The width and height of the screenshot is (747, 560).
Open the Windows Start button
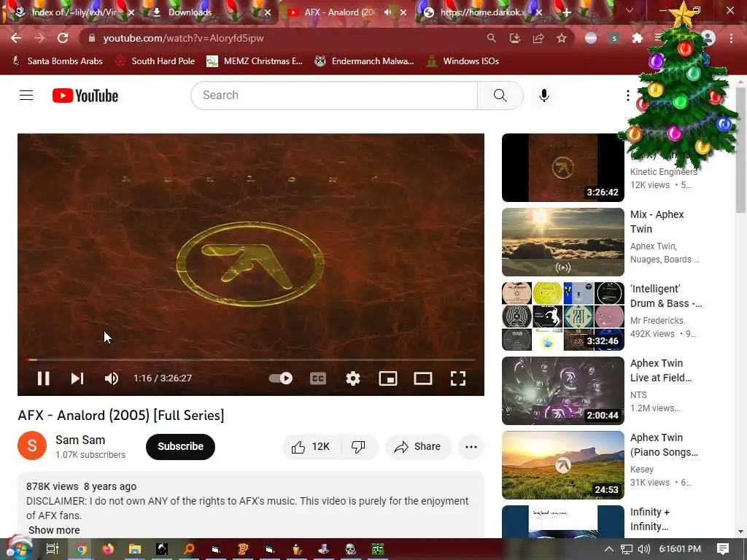point(20,548)
